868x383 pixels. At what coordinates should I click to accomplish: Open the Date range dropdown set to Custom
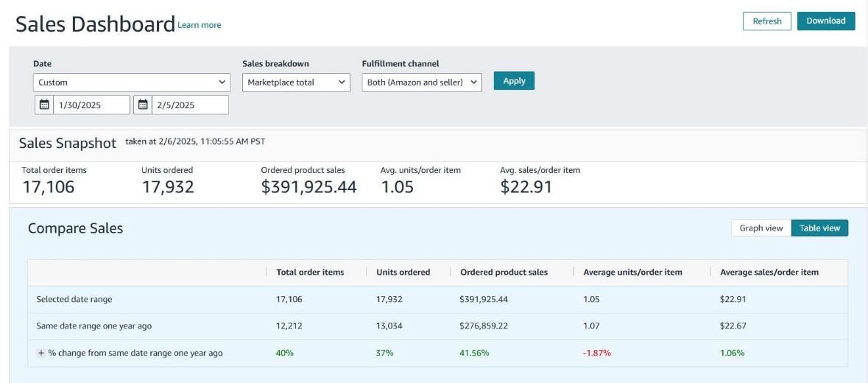[132, 82]
